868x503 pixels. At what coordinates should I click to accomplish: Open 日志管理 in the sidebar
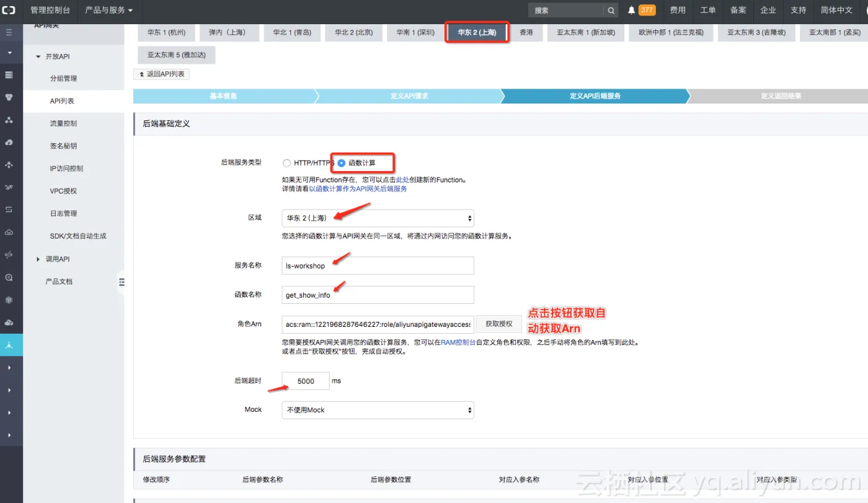(x=63, y=213)
